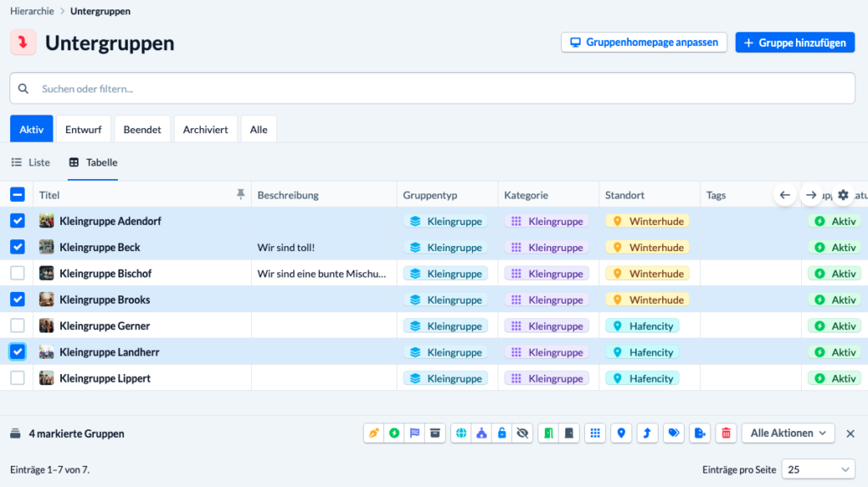This screenshot has height=487, width=868.
Task: Click Gruppe hinzufügen button
Action: click(795, 42)
